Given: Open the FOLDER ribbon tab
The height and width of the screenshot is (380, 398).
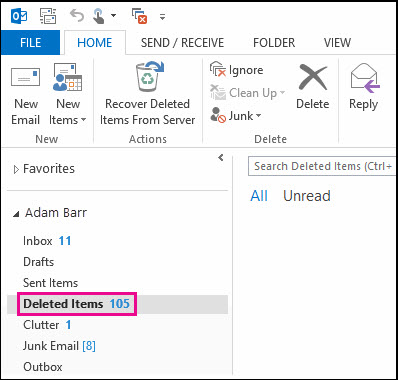Looking at the screenshot, I should [274, 43].
